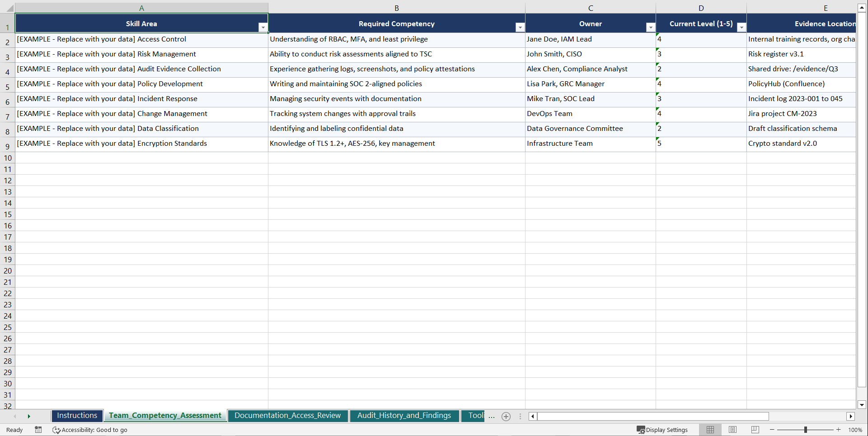Image resolution: width=868 pixels, height=436 pixels.
Task: Open Accessibility checker showing Good to go
Action: [89, 430]
